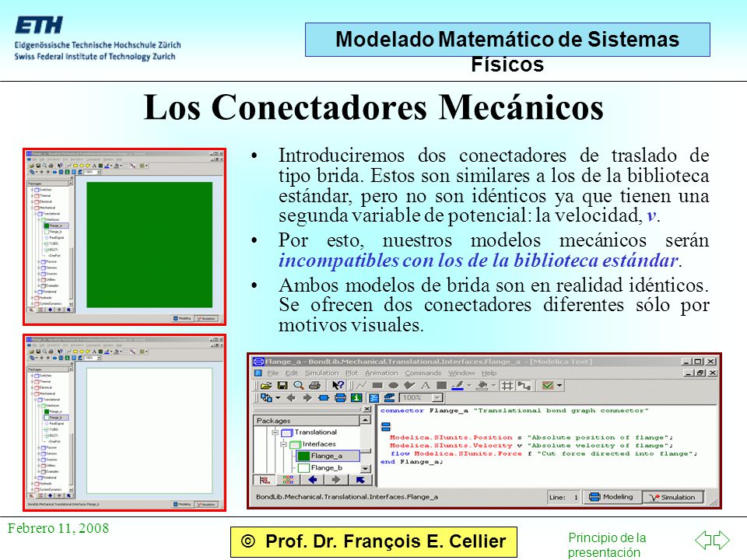Open the fill color dropdown arrow
Screen dimensions: 747x560
point(493,385)
